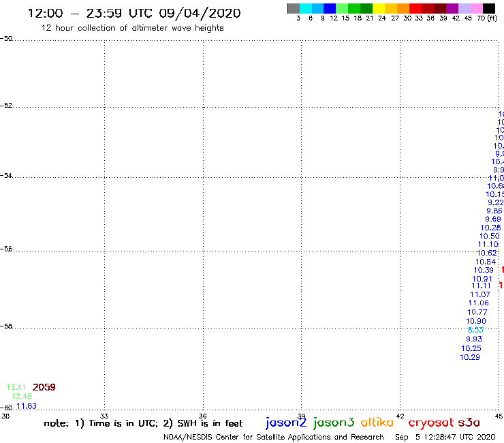Click the '70 (ft)' legend label
This screenshot has width=504, height=443.
[x=487, y=18]
